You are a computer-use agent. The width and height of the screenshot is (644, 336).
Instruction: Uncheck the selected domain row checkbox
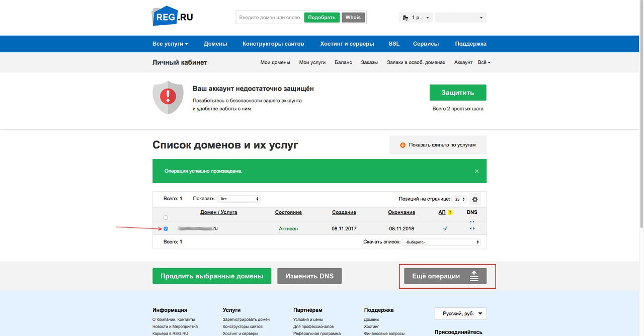(x=166, y=229)
